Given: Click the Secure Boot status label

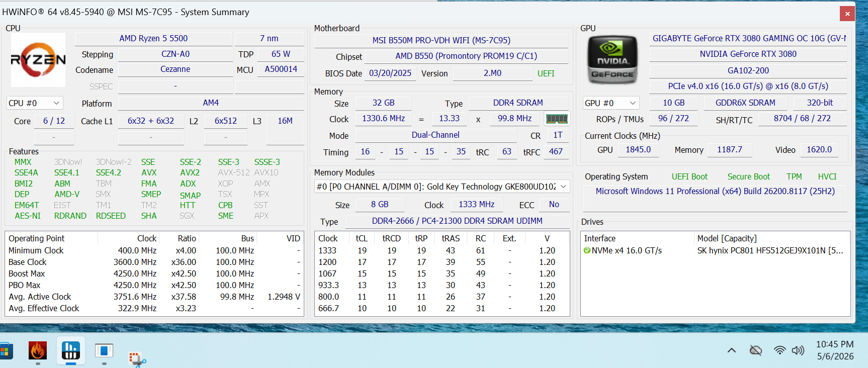Looking at the screenshot, I should 748,177.
